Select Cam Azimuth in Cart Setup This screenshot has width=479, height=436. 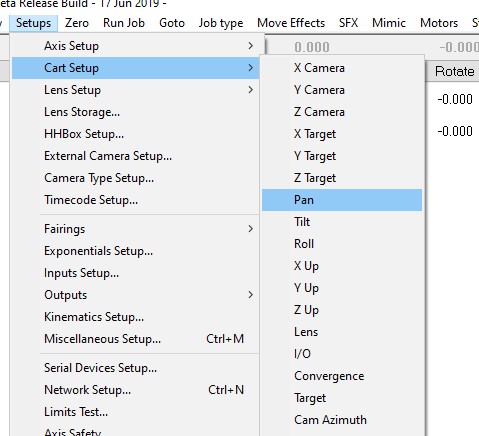tap(342, 420)
